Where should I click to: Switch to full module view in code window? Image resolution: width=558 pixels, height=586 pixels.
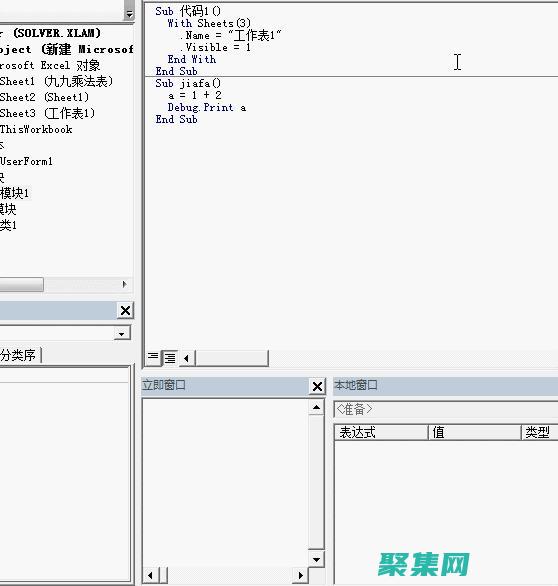click(x=170, y=358)
